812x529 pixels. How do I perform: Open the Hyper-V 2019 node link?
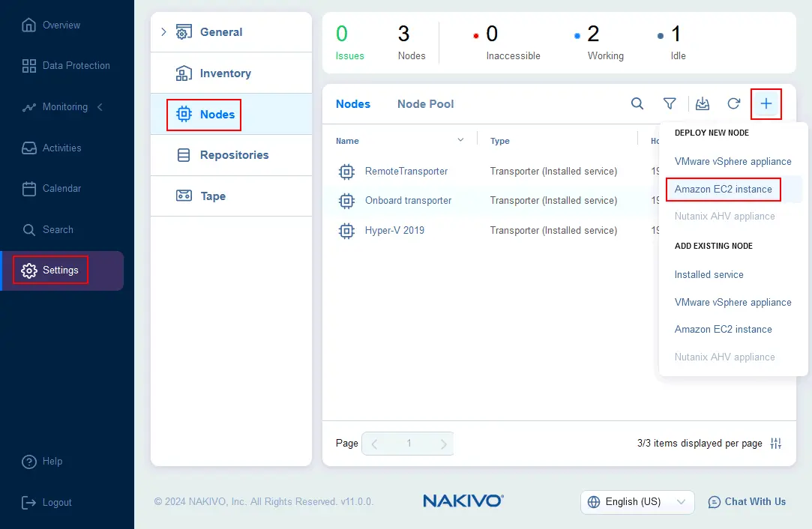click(394, 230)
